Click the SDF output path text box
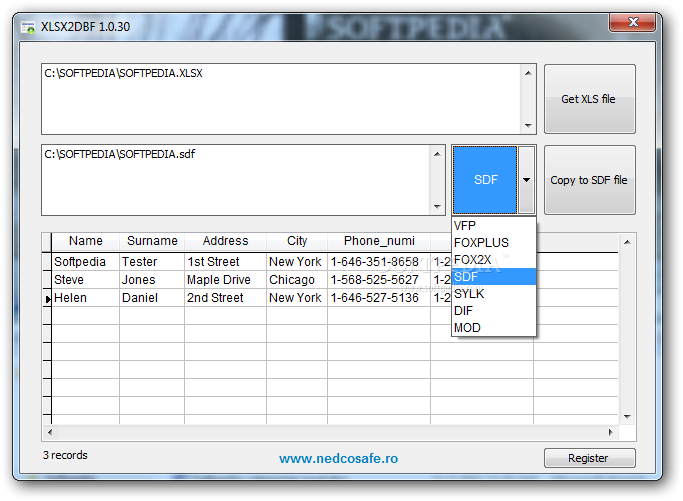The height and width of the screenshot is (501, 683). click(x=235, y=179)
